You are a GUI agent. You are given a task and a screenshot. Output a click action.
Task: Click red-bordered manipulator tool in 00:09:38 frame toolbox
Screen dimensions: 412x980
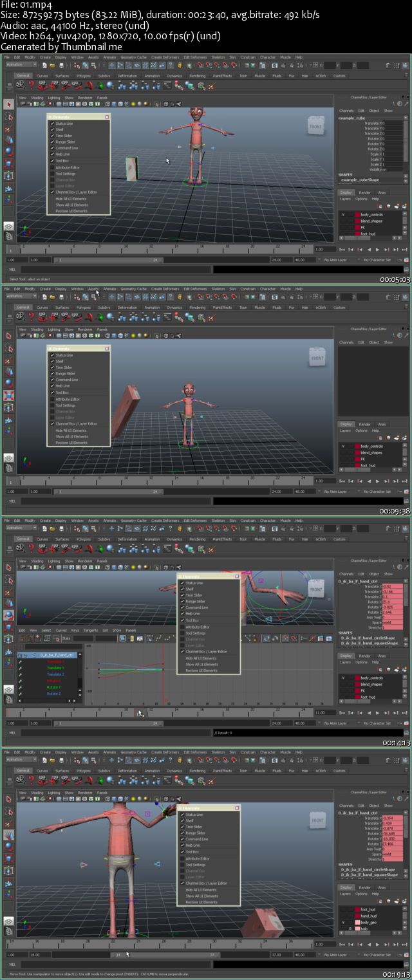point(9,395)
